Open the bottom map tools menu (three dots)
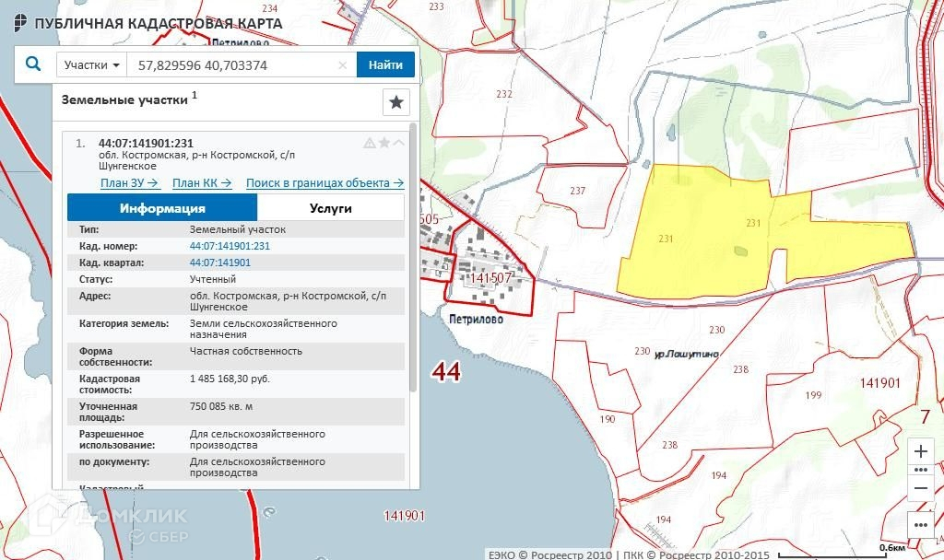 point(920,524)
